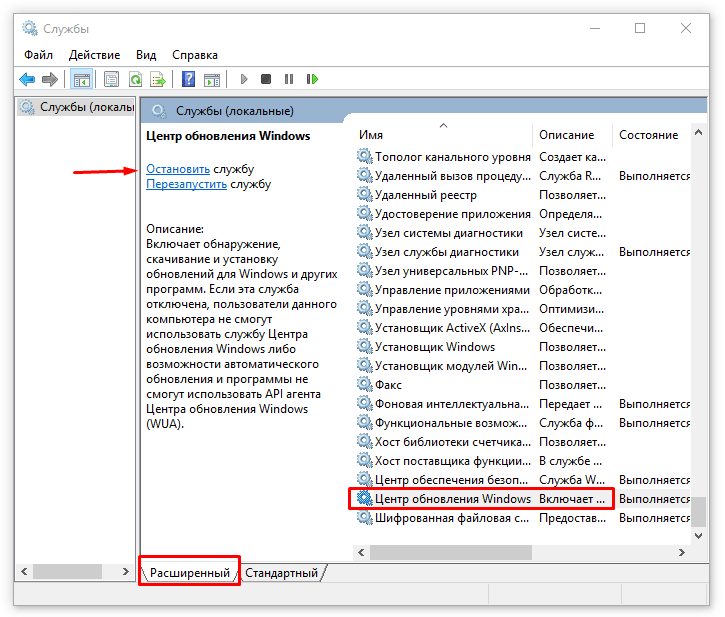Toggle the show/hide console tree button
Image resolution: width=725 pixels, height=617 pixels.
point(82,79)
